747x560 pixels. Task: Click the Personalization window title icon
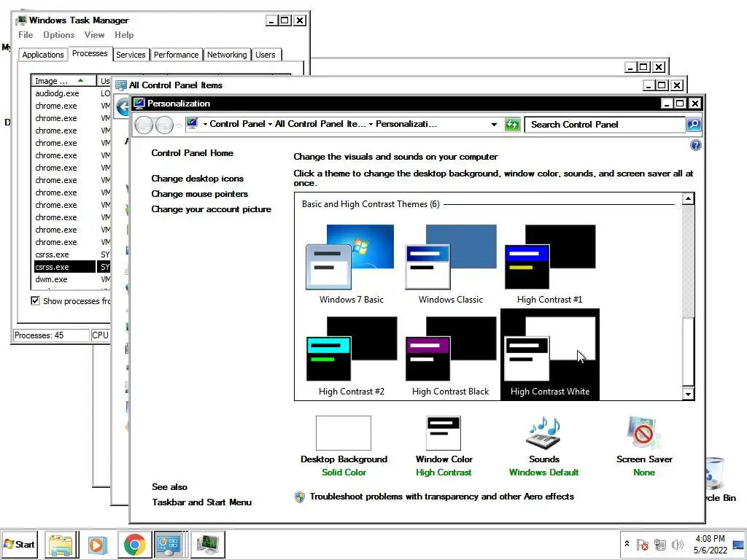coord(139,104)
